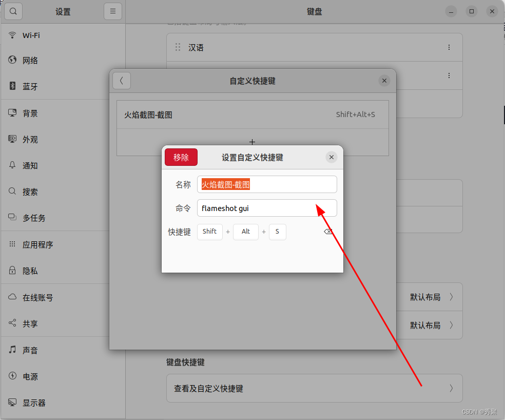Close the 自定义快捷键 dialog
This screenshot has height=420, width=505.
click(384, 81)
